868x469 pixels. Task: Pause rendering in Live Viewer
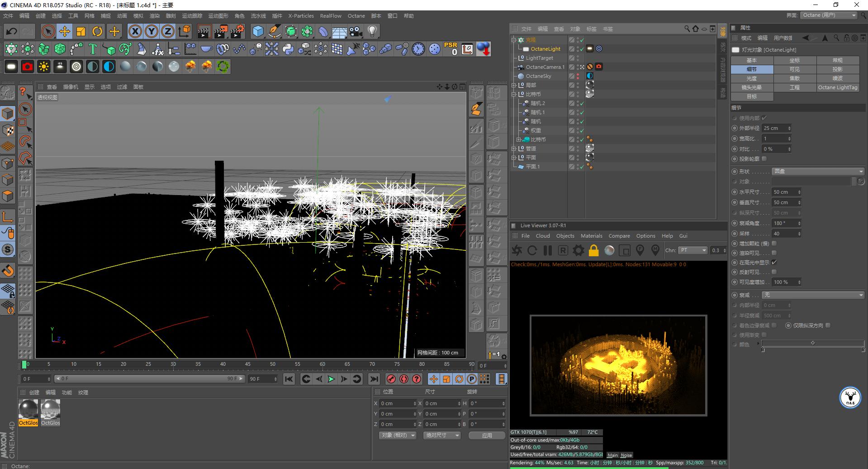coord(547,250)
